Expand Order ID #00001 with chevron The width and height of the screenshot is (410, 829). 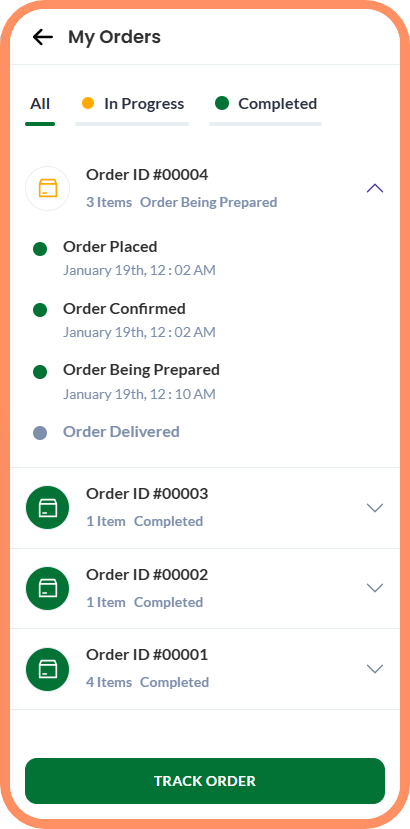tap(375, 669)
